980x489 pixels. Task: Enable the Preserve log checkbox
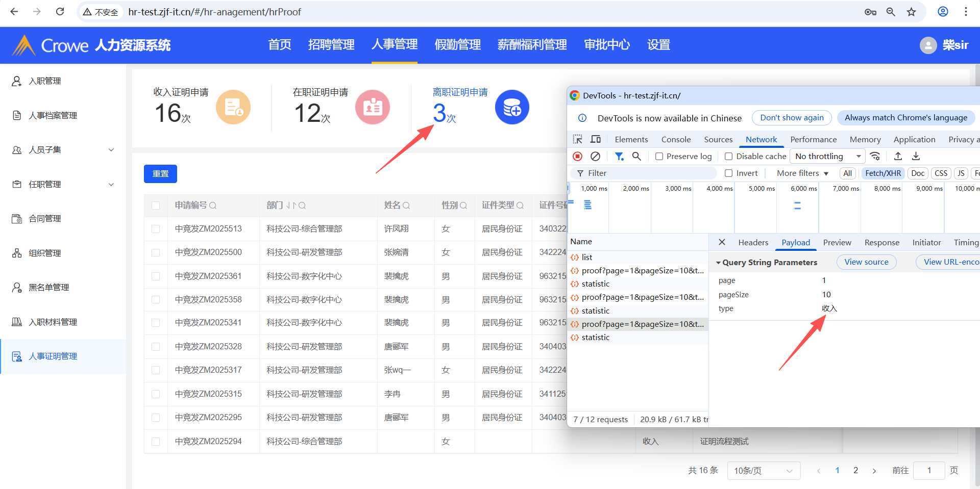[659, 157]
